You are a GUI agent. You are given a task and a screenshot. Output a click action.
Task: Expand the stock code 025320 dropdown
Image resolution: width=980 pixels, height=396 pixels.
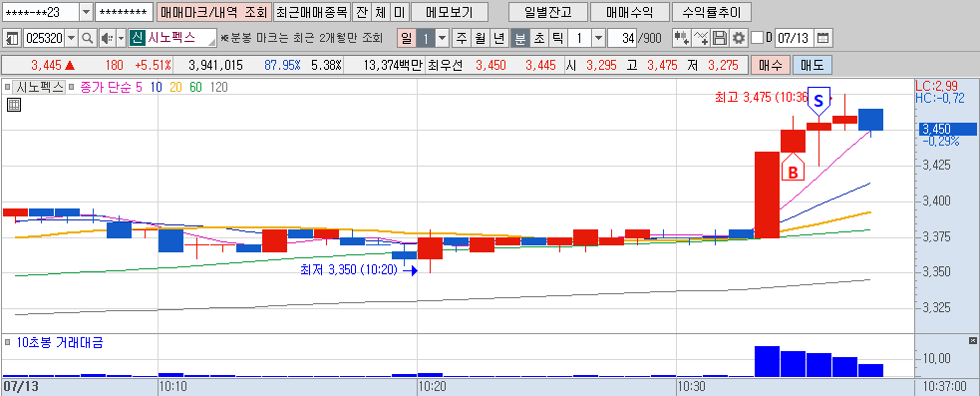tap(71, 38)
